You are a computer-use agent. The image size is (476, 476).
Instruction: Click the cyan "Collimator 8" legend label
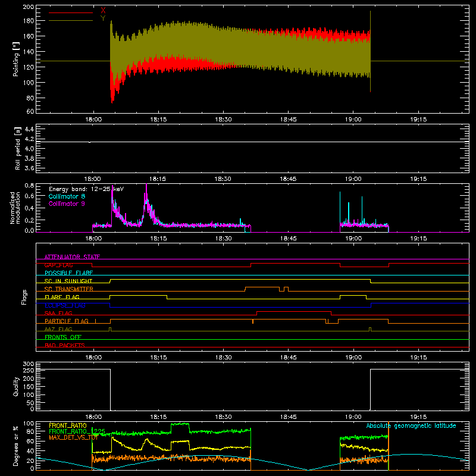coord(67,196)
